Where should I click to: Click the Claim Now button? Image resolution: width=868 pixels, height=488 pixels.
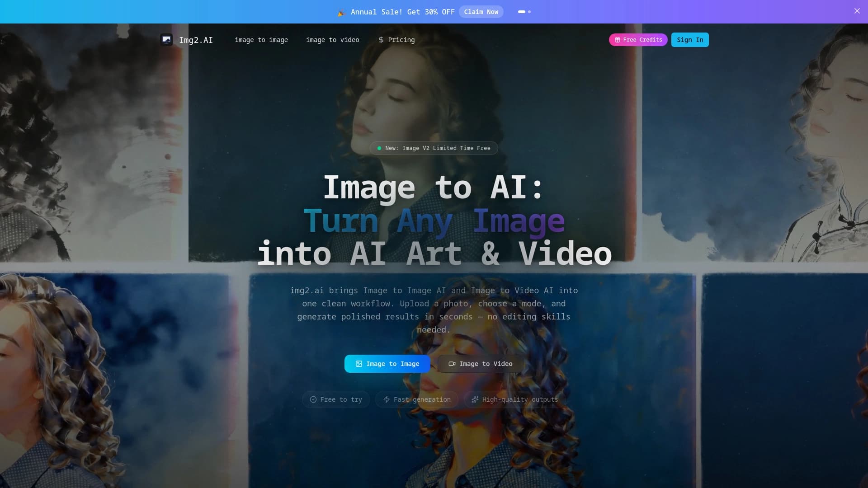tap(481, 12)
